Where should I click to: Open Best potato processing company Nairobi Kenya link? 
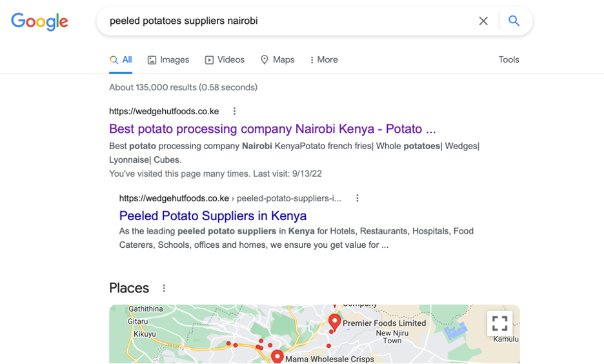click(x=272, y=128)
